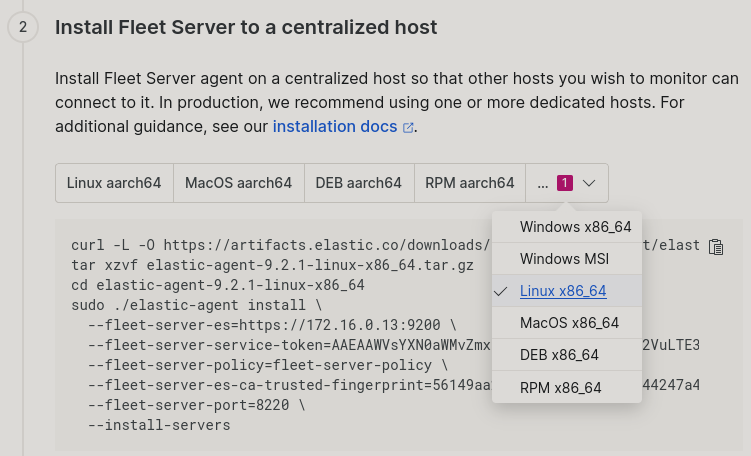Viewport: 751px width, 456px height.
Task: Click the 'sudo ./elastic-agent install' line
Action: point(197,305)
